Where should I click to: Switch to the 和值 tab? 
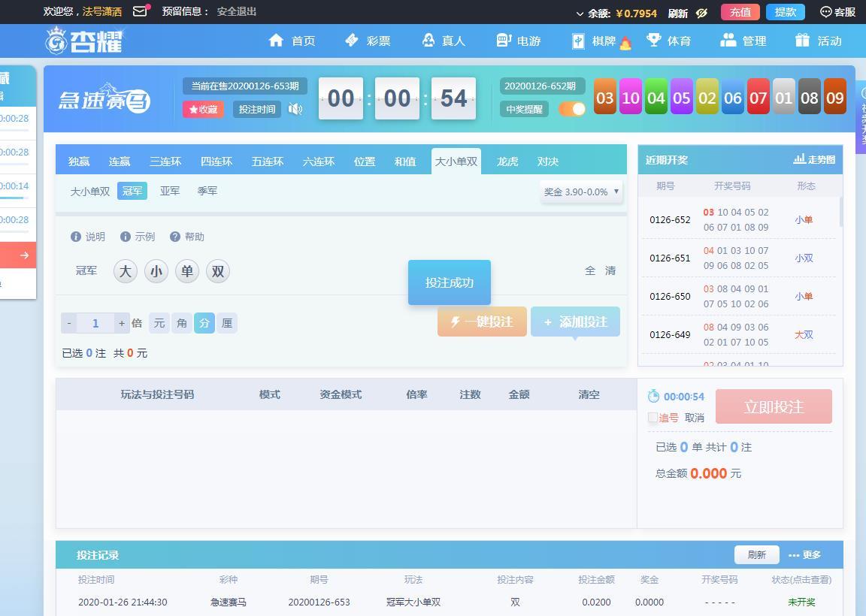coord(405,162)
